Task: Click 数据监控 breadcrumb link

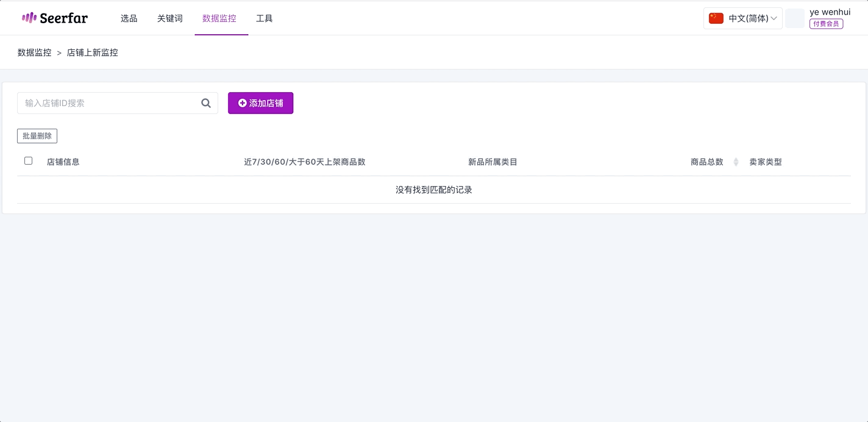Action: (x=35, y=52)
